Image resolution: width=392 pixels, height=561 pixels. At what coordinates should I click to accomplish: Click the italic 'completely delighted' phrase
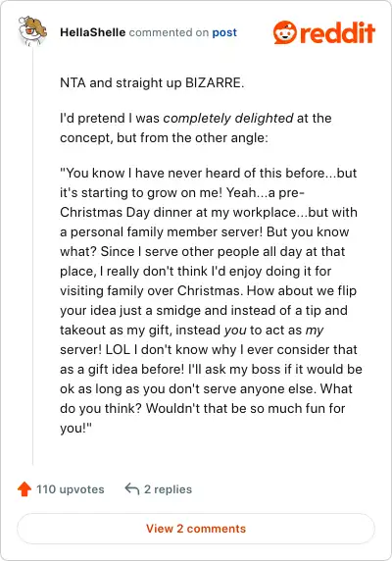228,118
